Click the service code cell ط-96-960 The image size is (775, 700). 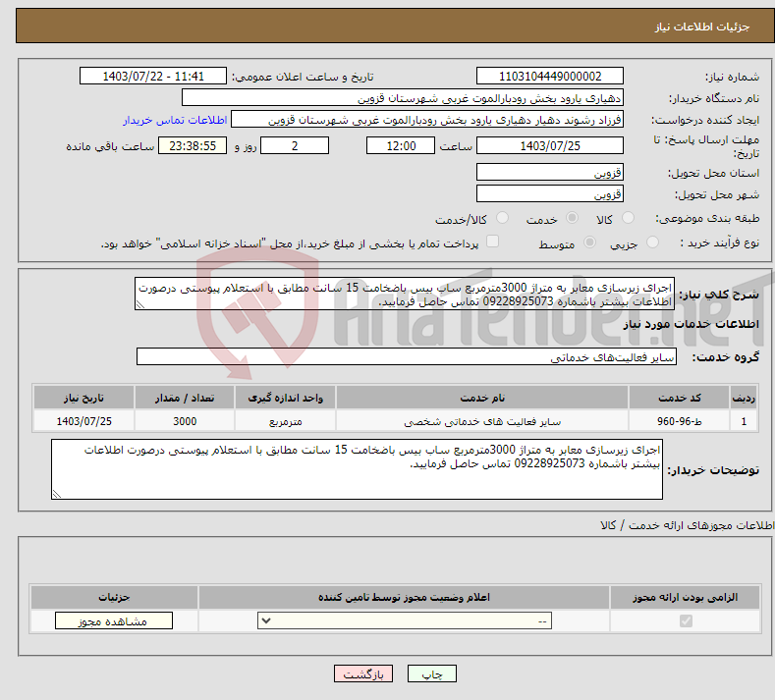(679, 421)
